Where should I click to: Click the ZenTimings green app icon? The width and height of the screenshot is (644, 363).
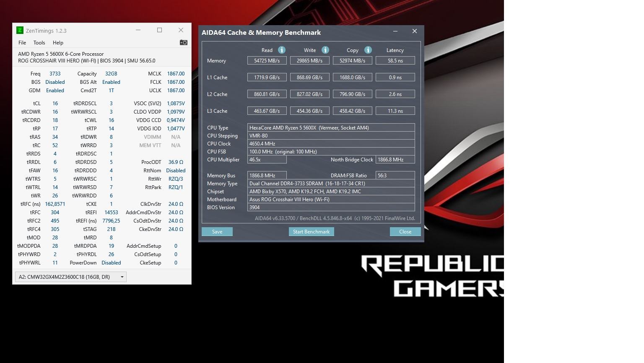[x=20, y=30]
